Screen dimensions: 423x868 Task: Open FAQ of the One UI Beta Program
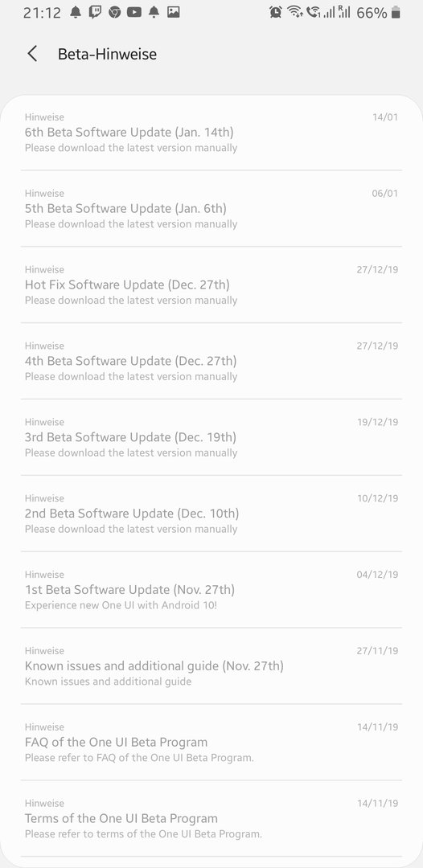tap(211, 743)
